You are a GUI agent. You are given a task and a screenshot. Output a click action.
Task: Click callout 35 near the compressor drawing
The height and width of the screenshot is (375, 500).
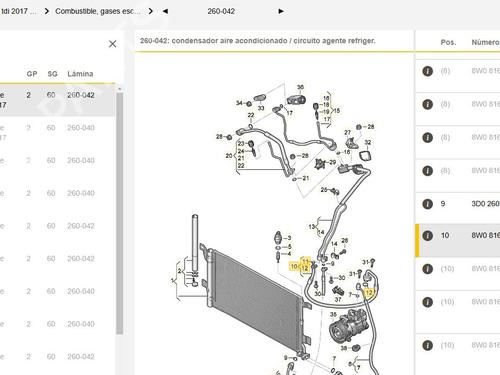point(333,314)
